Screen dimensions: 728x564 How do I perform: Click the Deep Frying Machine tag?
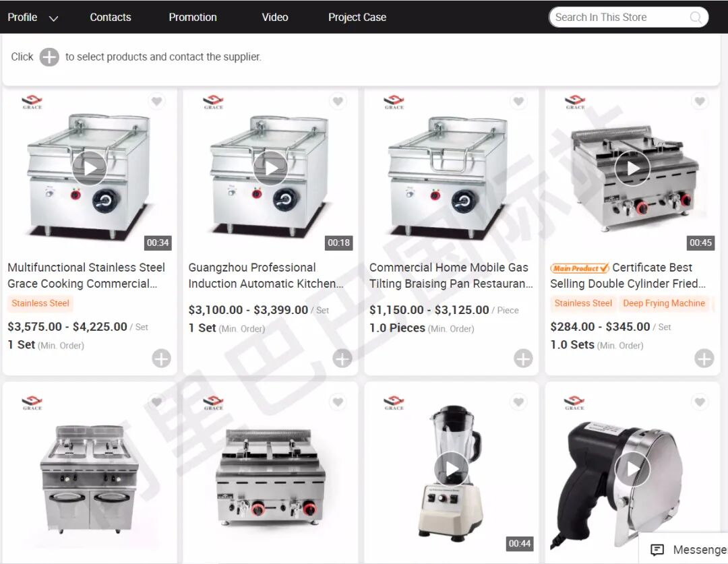(x=664, y=303)
